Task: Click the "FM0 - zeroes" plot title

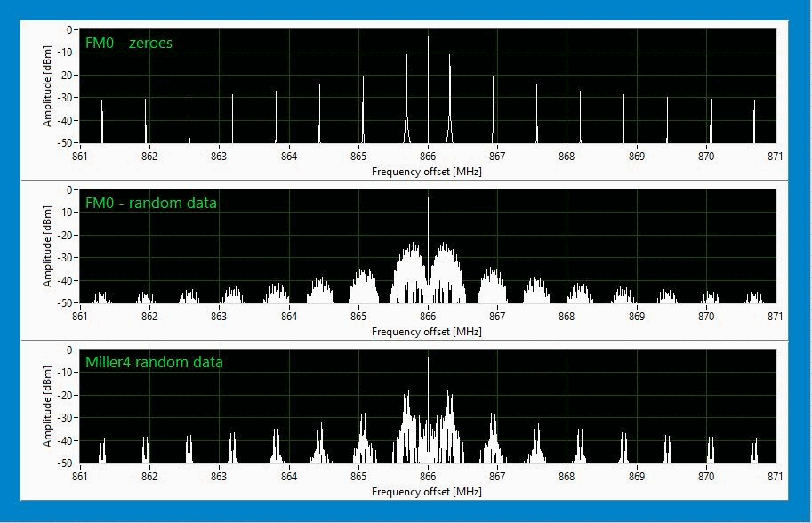Action: (x=128, y=43)
